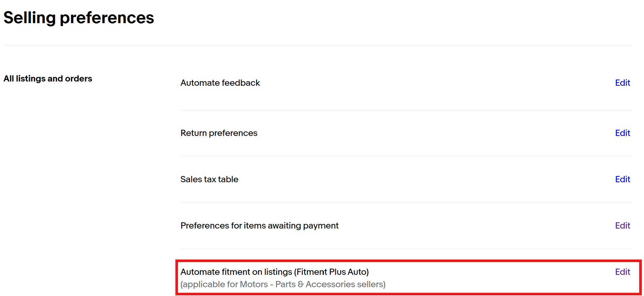The image size is (644, 296).
Task: Click the '(Fitment Plus Auto)' parenthetical text
Action: pyautogui.click(x=331, y=272)
